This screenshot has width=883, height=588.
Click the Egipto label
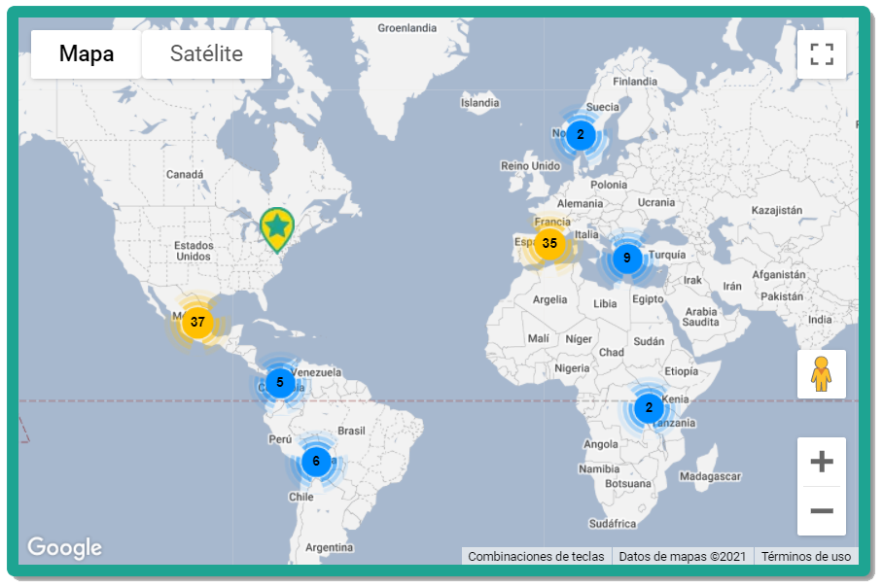point(648,299)
